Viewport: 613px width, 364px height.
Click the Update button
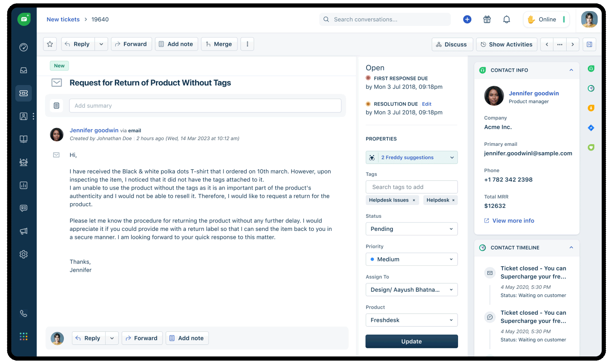[411, 341]
